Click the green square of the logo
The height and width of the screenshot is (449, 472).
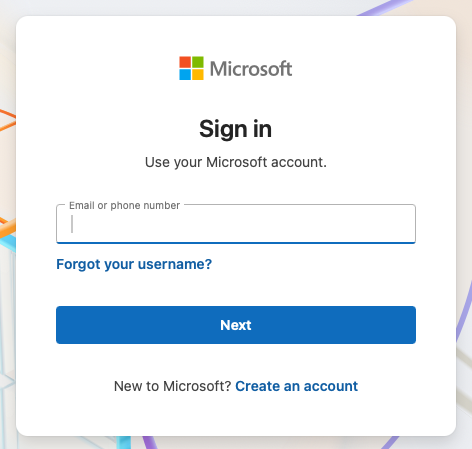198,62
